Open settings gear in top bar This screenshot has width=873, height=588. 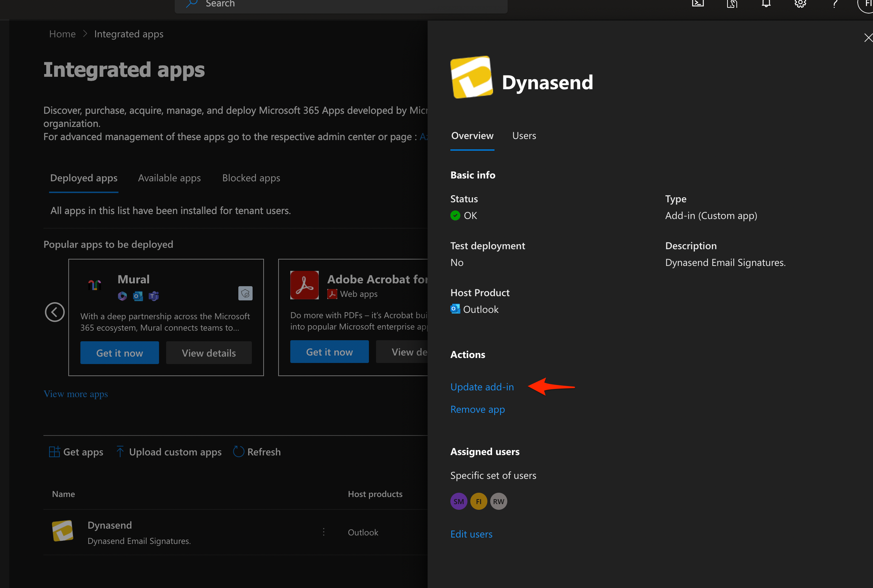(800, 4)
